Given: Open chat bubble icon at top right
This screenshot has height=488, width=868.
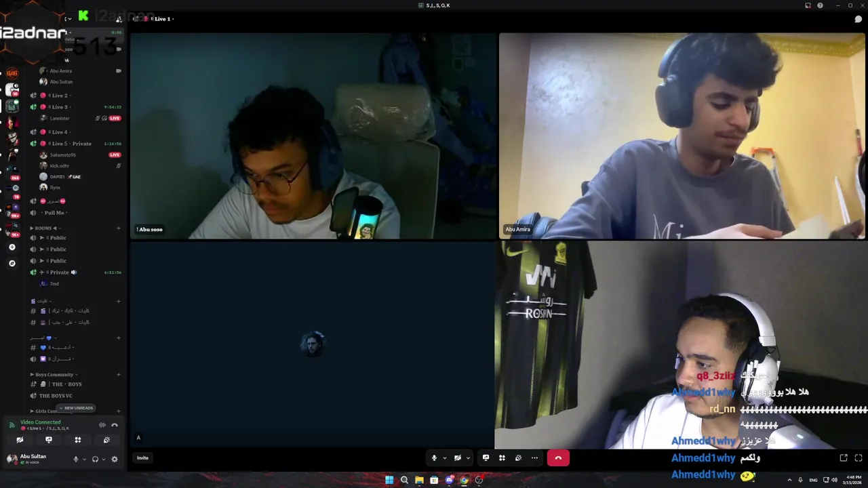Looking at the screenshot, I should (858, 19).
